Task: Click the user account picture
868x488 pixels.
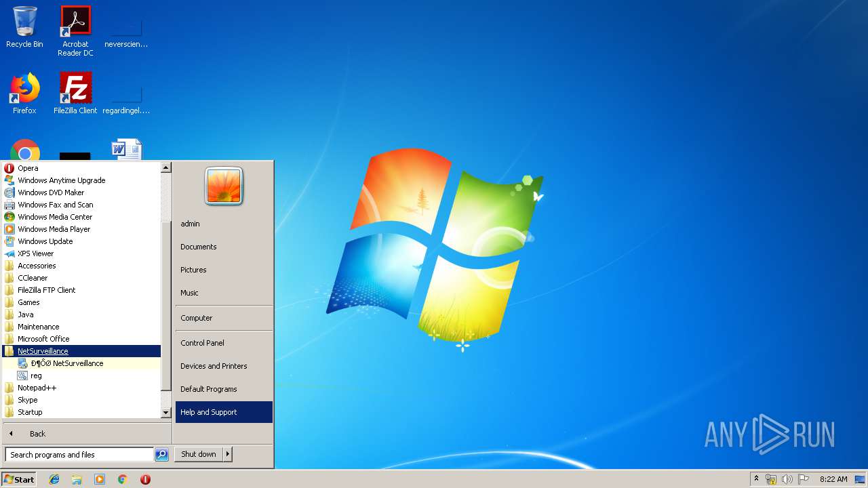Action: (224, 186)
